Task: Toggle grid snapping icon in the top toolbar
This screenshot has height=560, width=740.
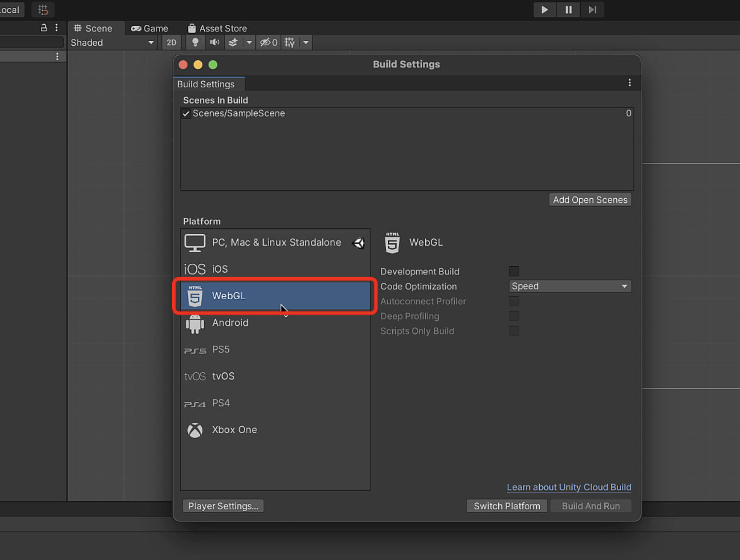Action: click(x=43, y=10)
